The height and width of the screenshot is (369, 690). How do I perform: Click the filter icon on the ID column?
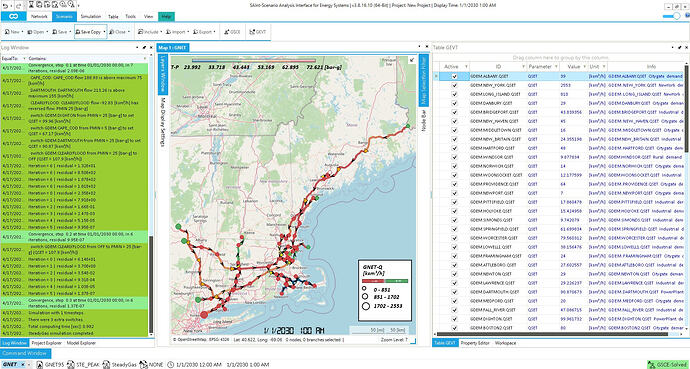click(523, 67)
